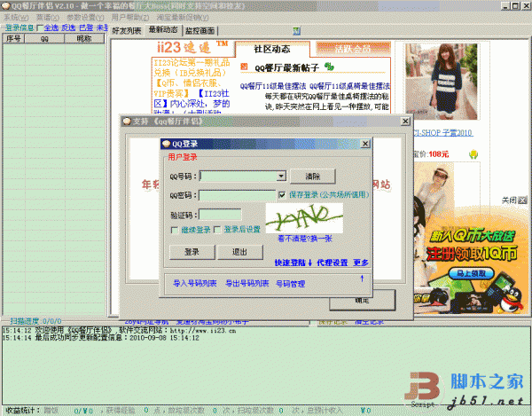Click the 反选 link

[x=68, y=27]
